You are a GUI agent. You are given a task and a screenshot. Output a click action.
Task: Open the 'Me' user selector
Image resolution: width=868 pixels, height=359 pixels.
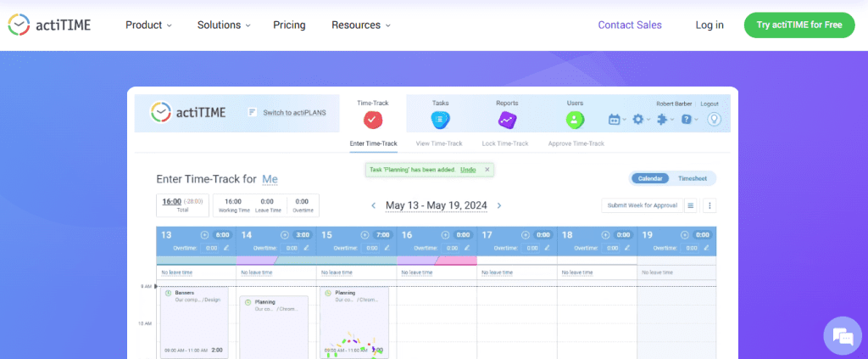(x=270, y=179)
